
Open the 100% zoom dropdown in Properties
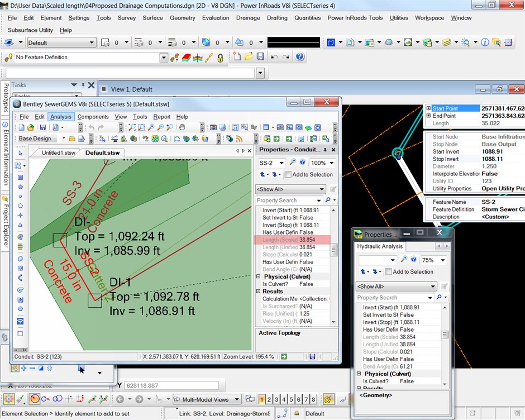pyautogui.click(x=331, y=163)
